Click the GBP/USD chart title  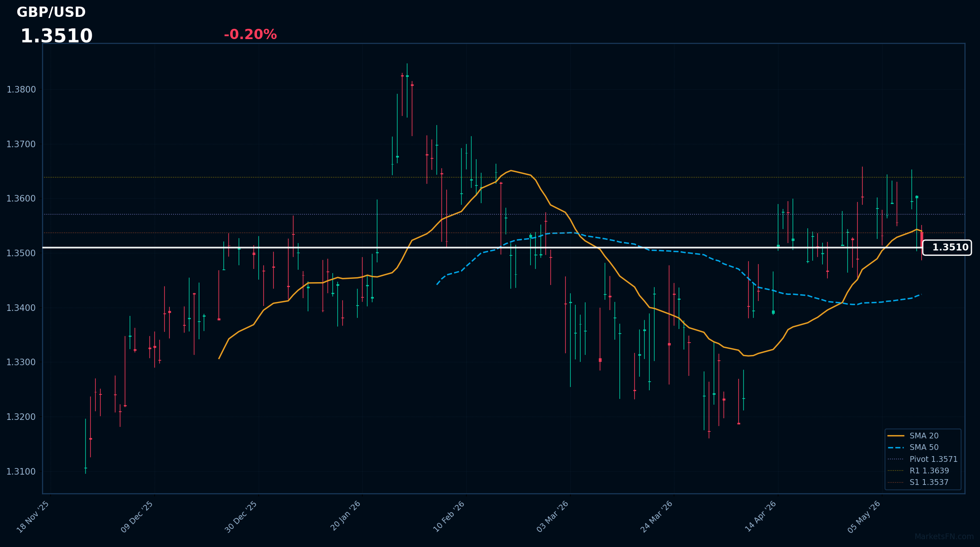click(51, 12)
